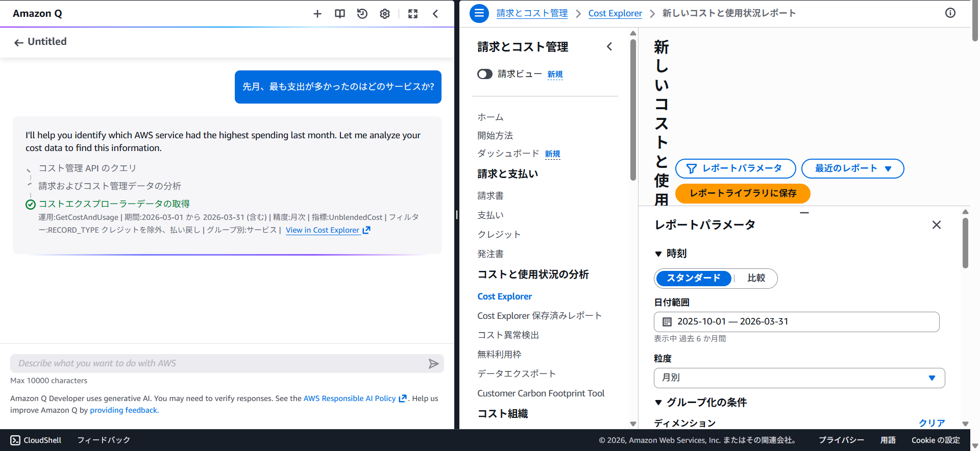The width and height of the screenshot is (980, 451).
Task: Open 支払い in side navigation
Action: (491, 215)
